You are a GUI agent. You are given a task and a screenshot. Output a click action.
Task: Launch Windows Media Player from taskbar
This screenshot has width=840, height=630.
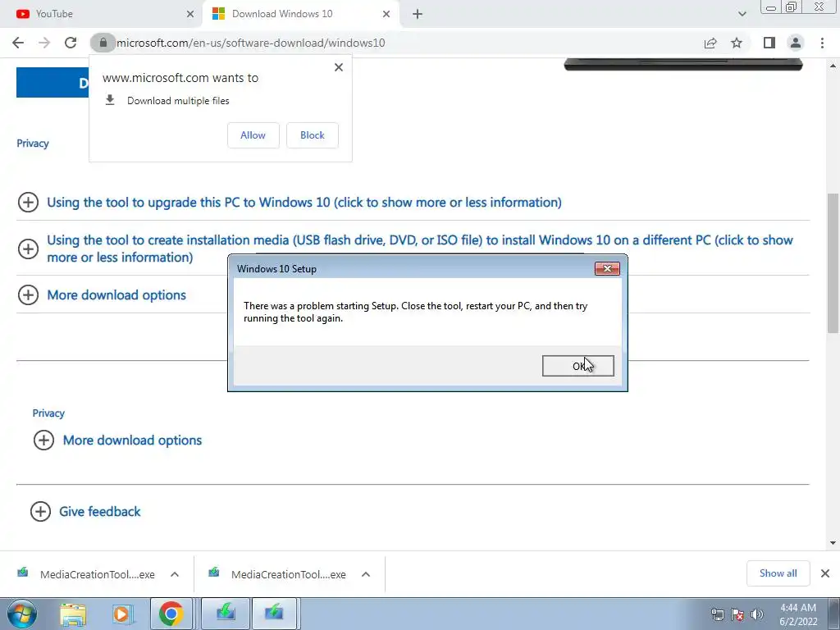point(121,614)
